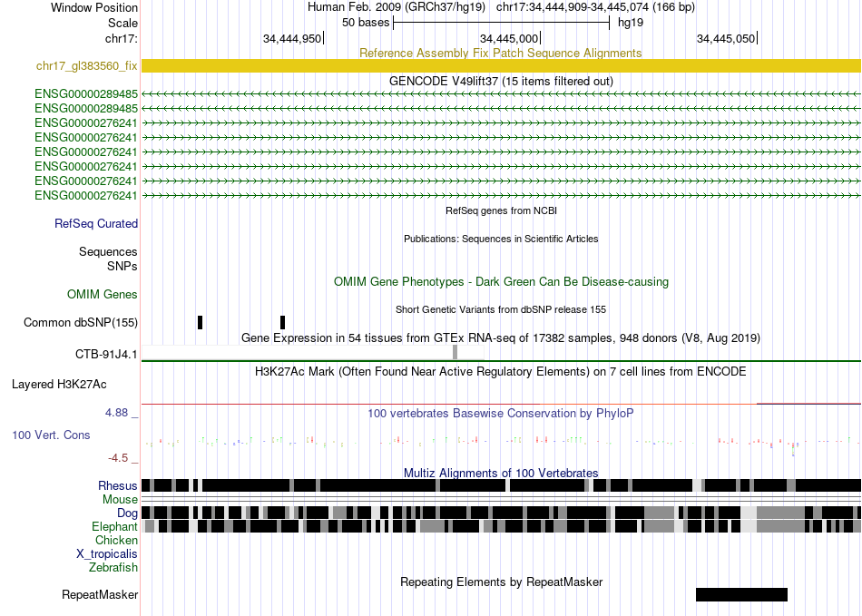This screenshot has width=862, height=616.
Task: Open Multiz Alignments of 100 Vertebrates title
Action: (x=501, y=474)
